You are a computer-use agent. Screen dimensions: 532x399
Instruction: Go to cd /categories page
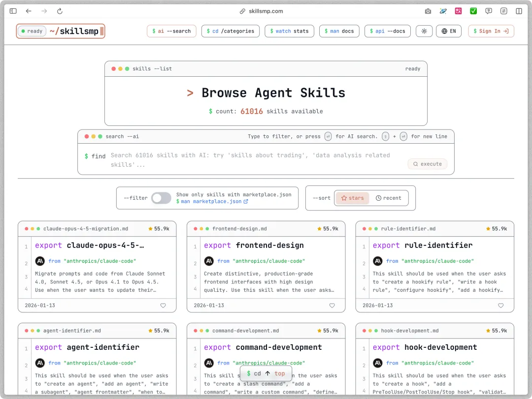[230, 31]
